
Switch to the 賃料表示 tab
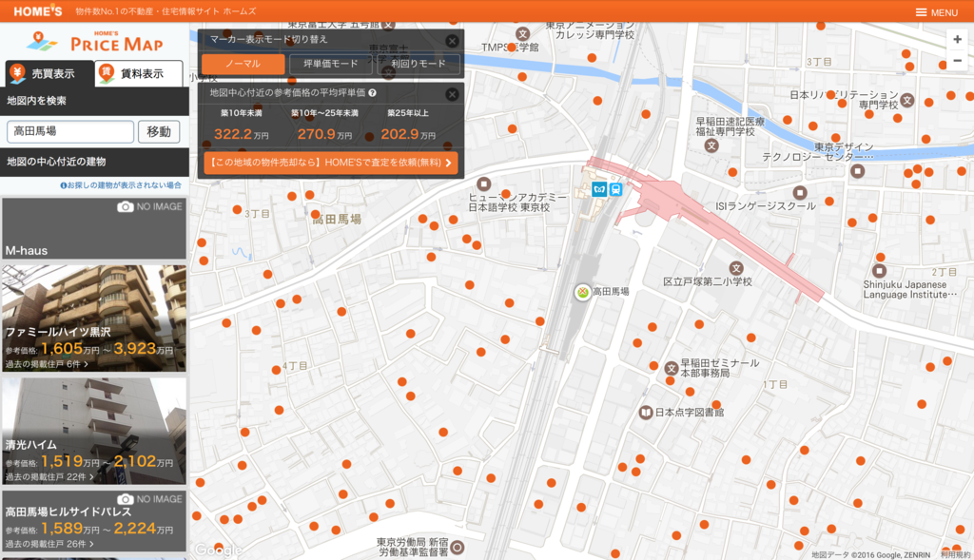coord(139,73)
